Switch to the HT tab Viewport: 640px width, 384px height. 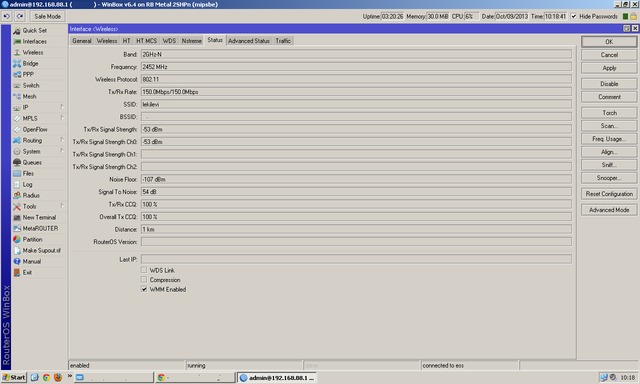point(127,41)
